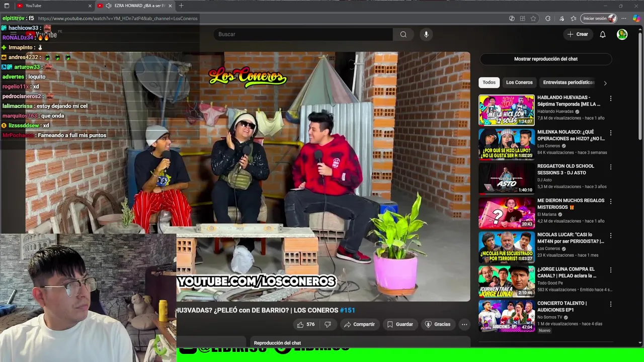Screen dimensions: 644x362
Task: Start voice search with the microphone icon
Action: click(426, 34)
